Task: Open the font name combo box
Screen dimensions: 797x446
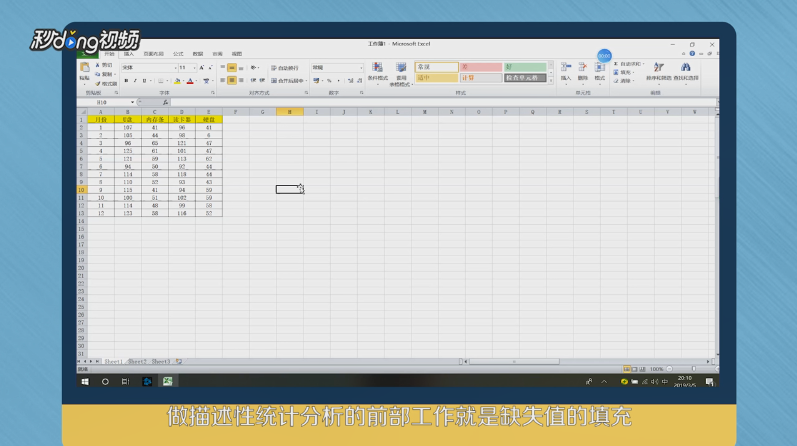Action: (x=148, y=68)
